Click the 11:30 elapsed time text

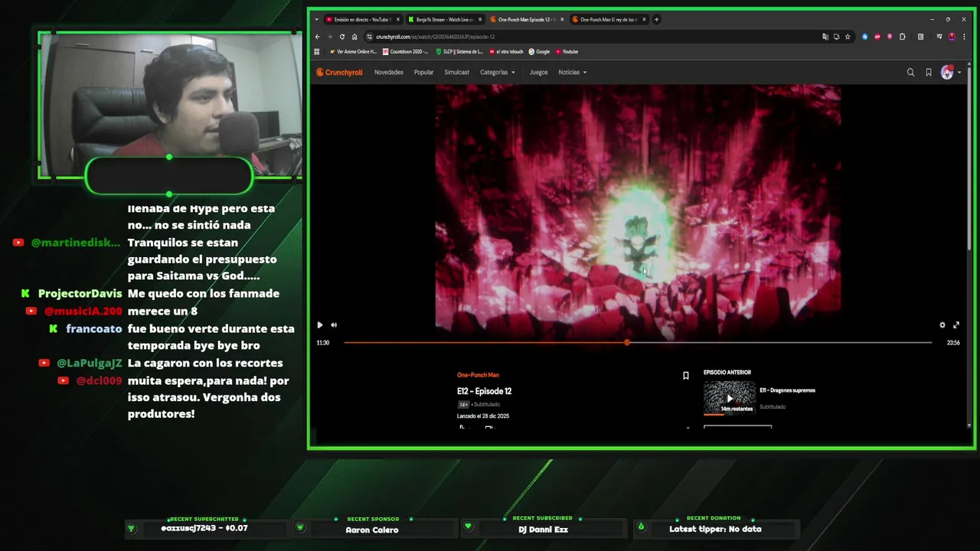tap(323, 343)
